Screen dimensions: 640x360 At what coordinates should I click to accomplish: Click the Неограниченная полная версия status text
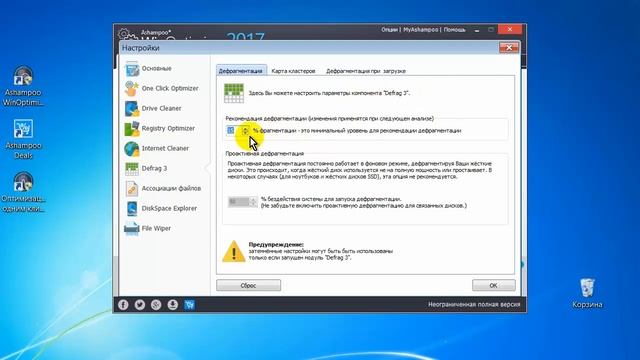(474, 304)
